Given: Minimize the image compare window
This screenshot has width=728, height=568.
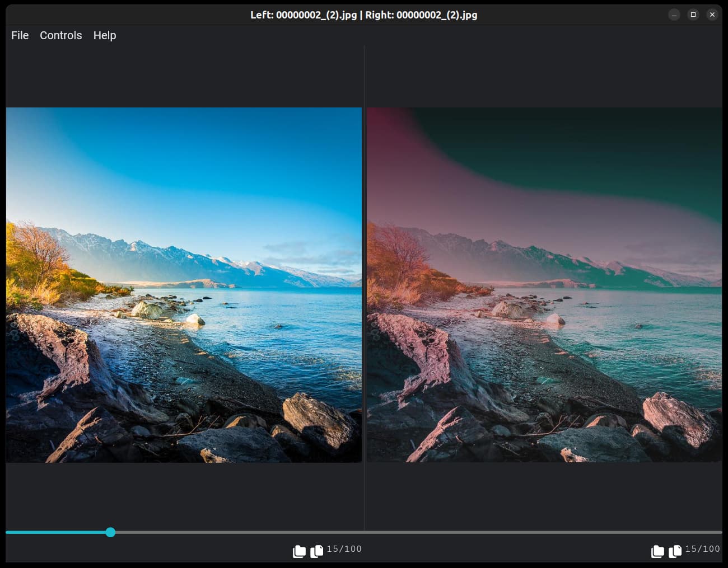Looking at the screenshot, I should [x=674, y=15].
